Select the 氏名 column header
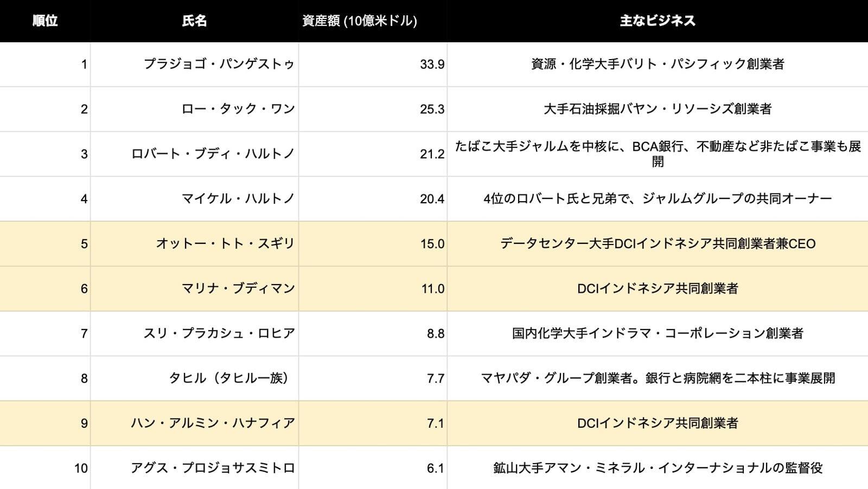This screenshot has width=868, height=489. click(x=194, y=21)
